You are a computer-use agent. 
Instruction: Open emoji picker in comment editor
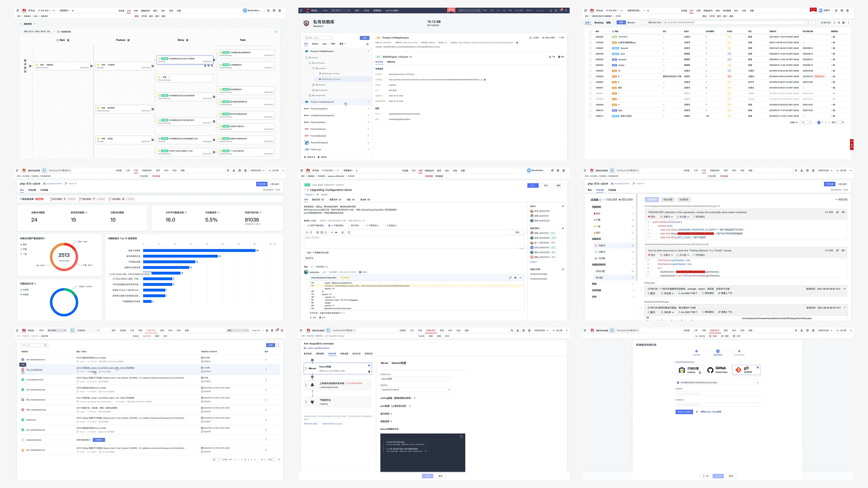pos(343,232)
